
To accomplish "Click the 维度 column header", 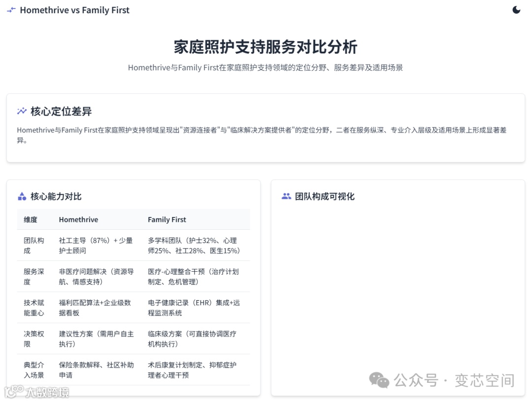I will (x=31, y=219).
